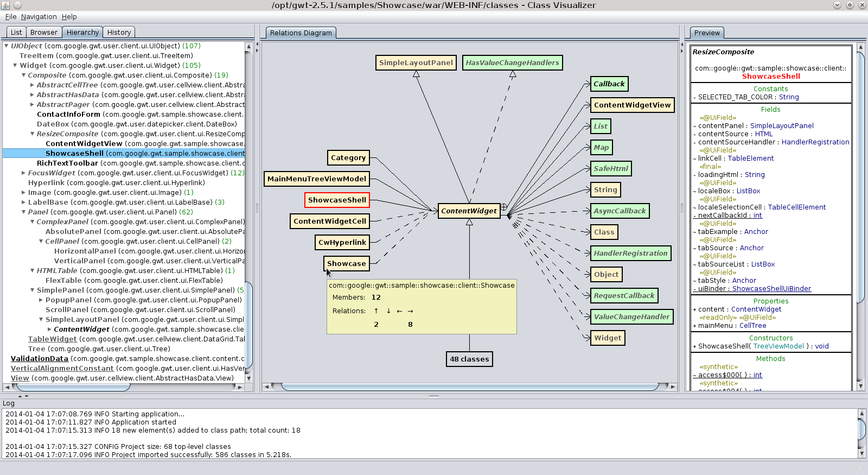868x475 pixels.
Task: Collapse the ResizeComposite tree node
Action: (32, 134)
